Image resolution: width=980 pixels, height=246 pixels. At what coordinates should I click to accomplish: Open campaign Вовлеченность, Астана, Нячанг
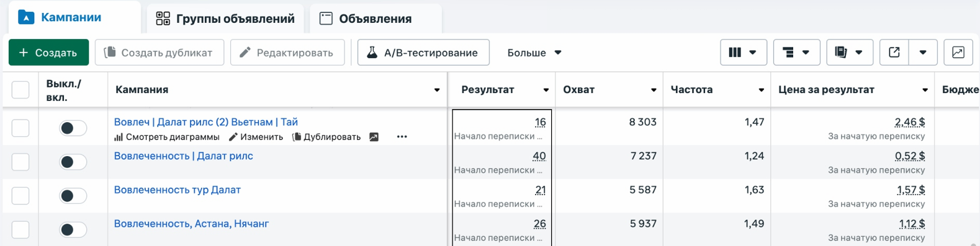pos(191,224)
